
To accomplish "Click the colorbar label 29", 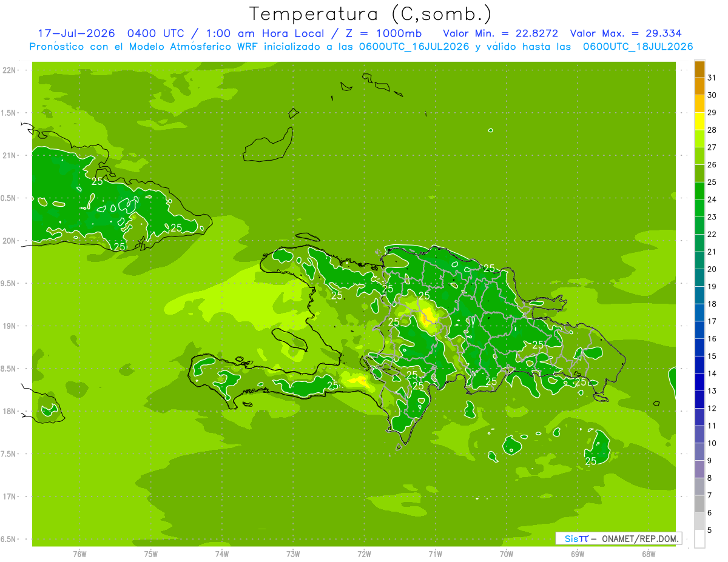I will point(712,113).
